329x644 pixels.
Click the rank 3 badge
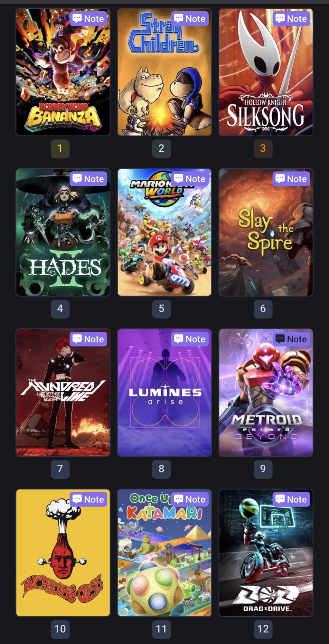263,148
